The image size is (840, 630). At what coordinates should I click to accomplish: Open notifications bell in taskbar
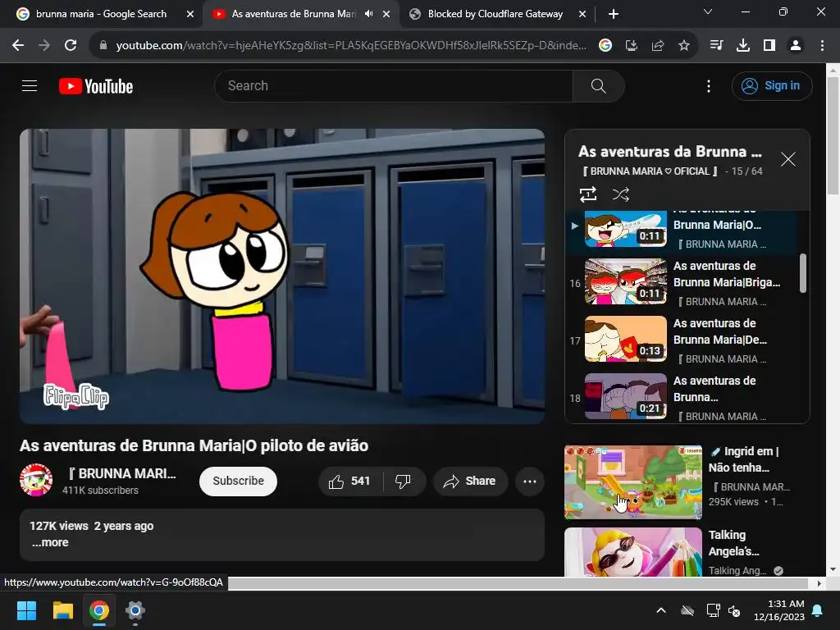pyautogui.click(x=818, y=610)
